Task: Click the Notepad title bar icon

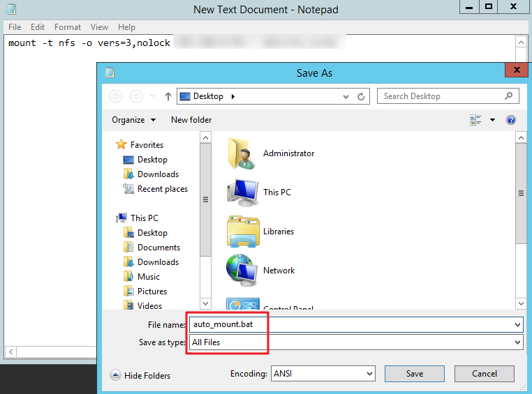Action: pos(11,9)
